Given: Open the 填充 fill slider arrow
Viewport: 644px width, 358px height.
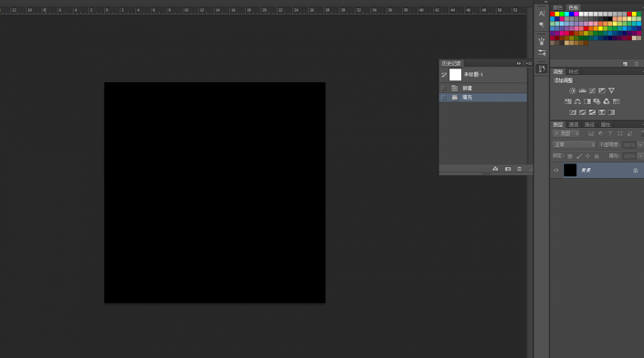Looking at the screenshot, I should tap(640, 156).
